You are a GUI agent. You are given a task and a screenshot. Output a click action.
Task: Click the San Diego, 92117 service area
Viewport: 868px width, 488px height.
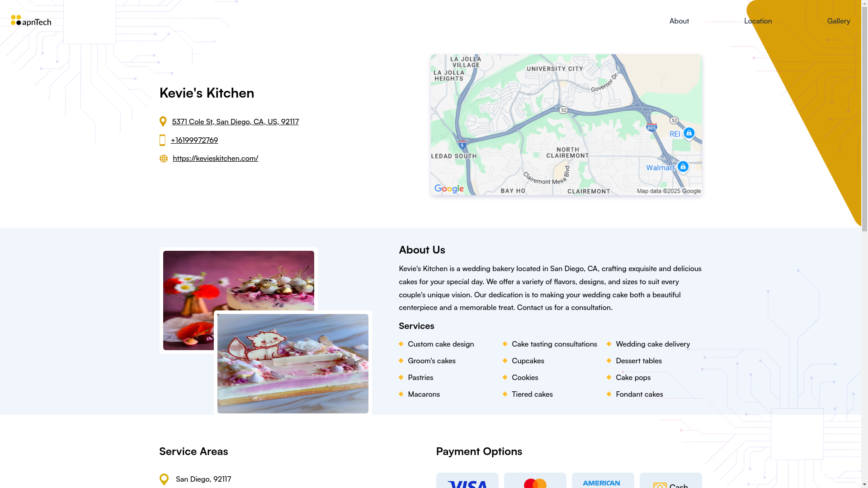(x=203, y=479)
